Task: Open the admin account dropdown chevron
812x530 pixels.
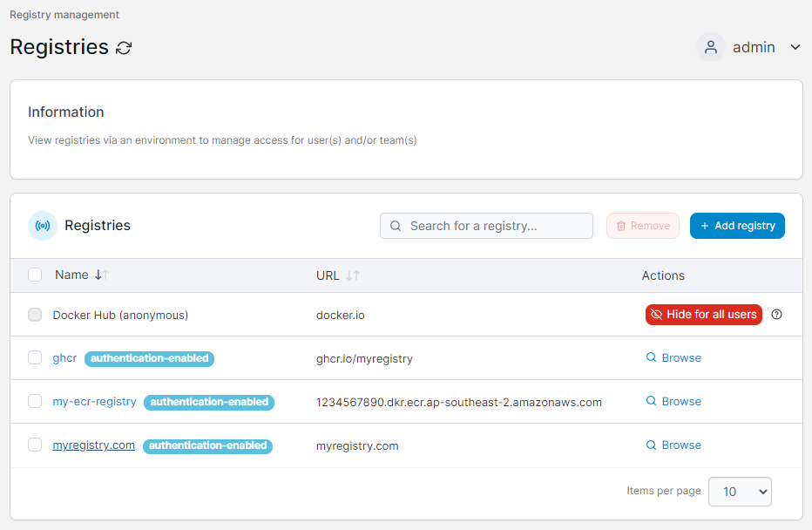Action: pyautogui.click(x=794, y=47)
